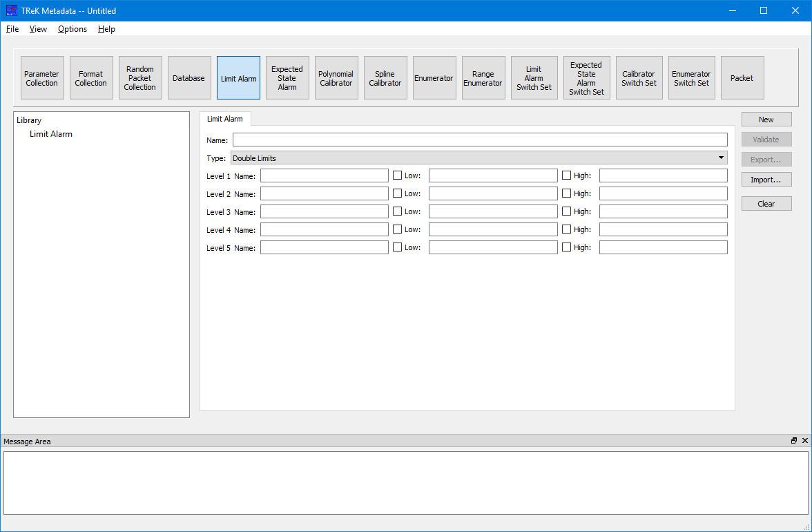Select Limit Alarm in the Library tree

tap(51, 134)
